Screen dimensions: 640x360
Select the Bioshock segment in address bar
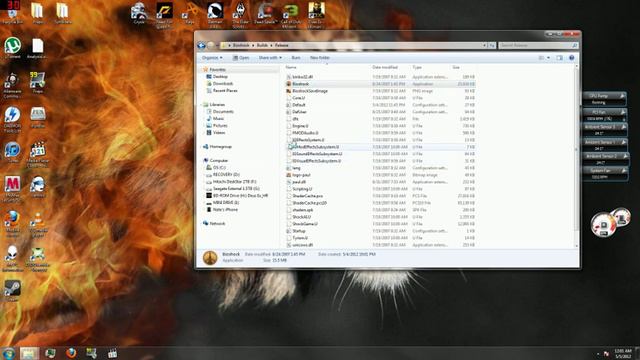click(241, 45)
